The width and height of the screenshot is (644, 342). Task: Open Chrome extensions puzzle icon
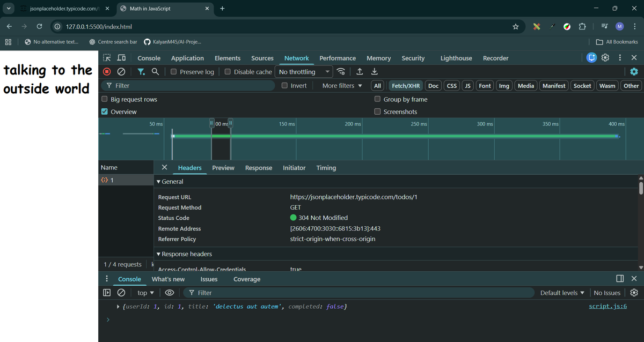582,26
